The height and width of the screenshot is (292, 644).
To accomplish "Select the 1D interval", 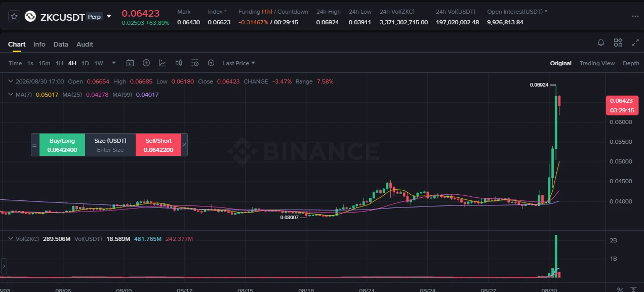I will pyautogui.click(x=85, y=63).
